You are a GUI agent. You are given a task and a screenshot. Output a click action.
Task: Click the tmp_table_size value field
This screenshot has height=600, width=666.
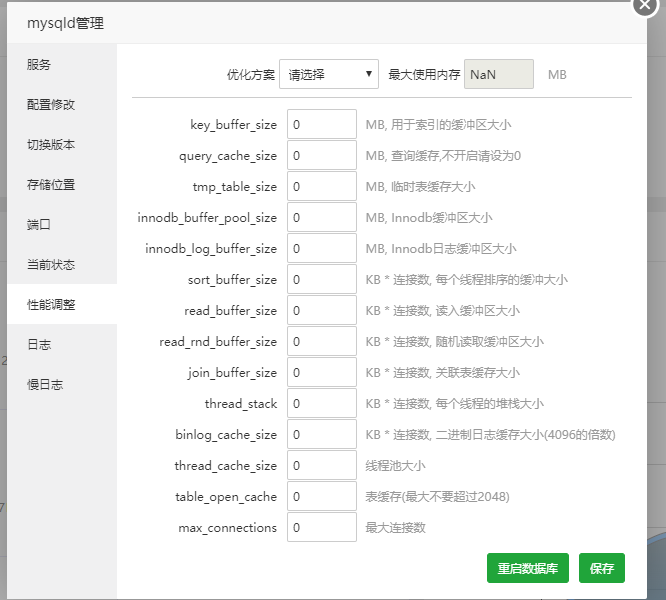322,186
